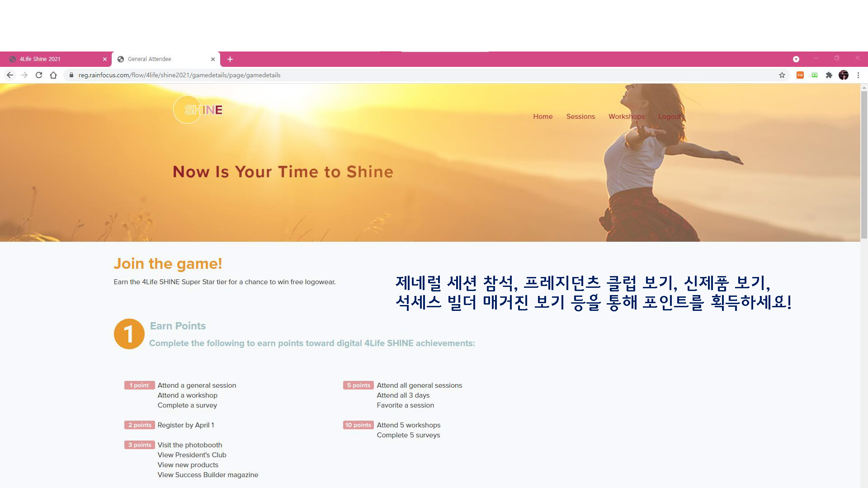The width and height of the screenshot is (868, 488).
Task: Click 'View President's Club' text
Action: 192,455
